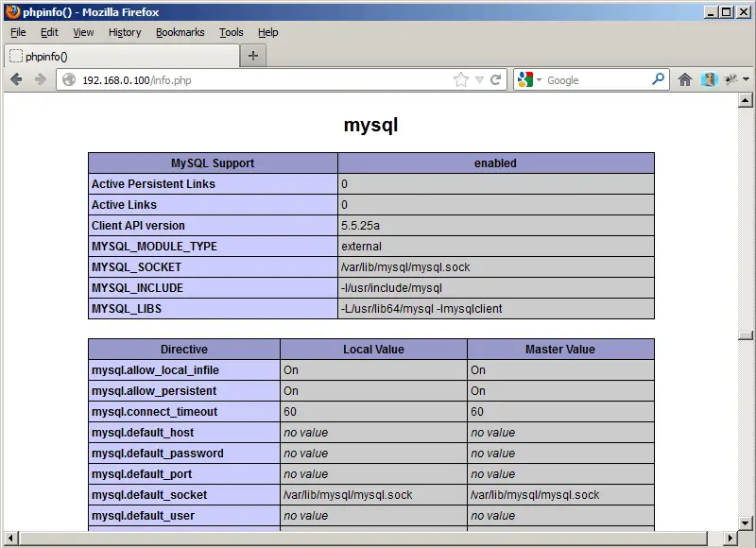Click the mysql.default_password directive
The height and width of the screenshot is (548, 756).
click(x=158, y=453)
